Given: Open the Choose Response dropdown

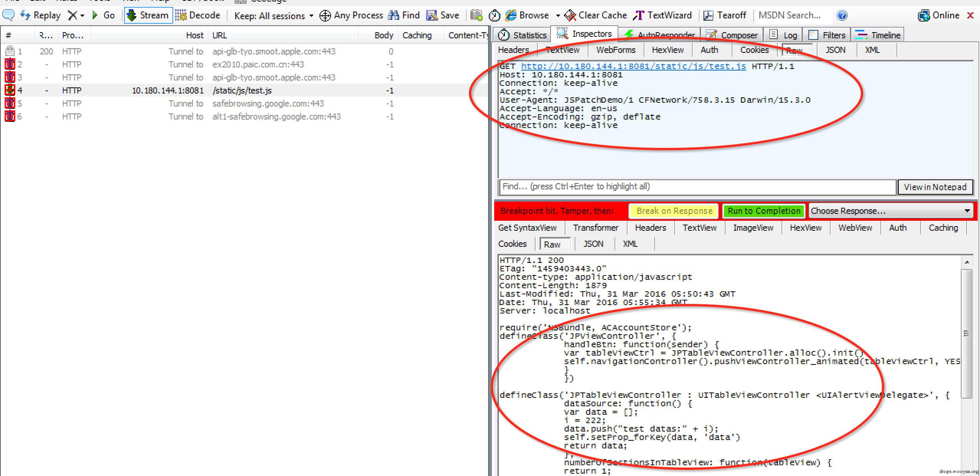Looking at the screenshot, I should click(x=890, y=211).
